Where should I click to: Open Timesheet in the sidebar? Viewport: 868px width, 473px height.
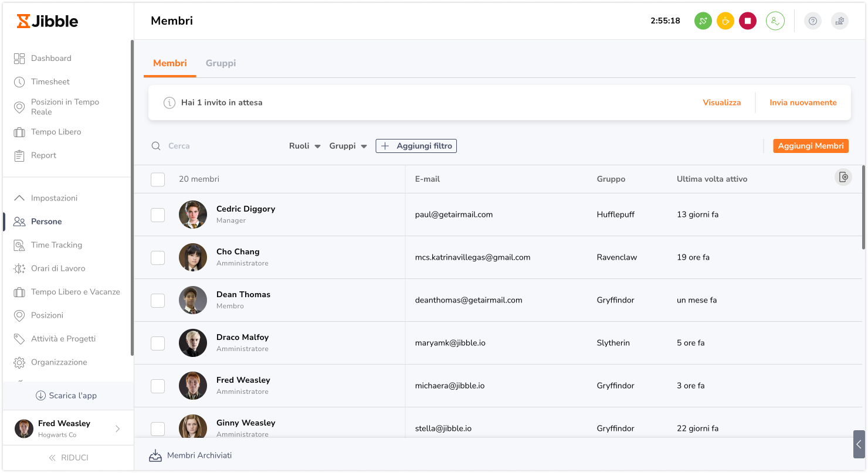pyautogui.click(x=50, y=81)
